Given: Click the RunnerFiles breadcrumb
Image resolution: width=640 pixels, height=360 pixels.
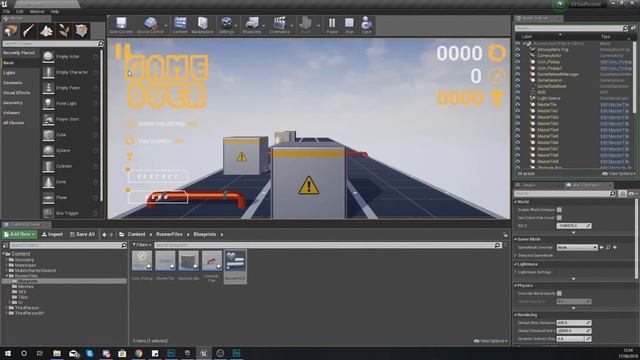Looking at the screenshot, I should click(x=169, y=234).
